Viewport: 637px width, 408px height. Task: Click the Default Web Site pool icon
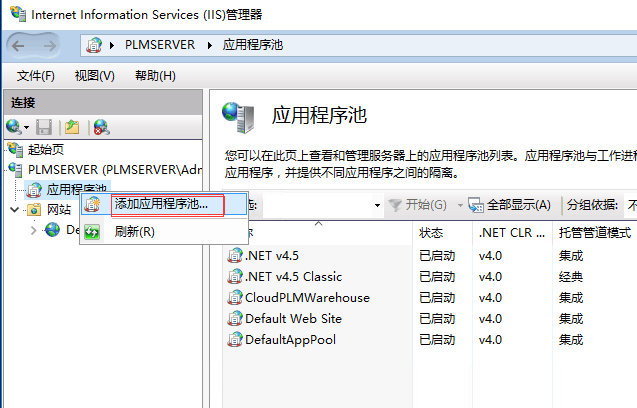pos(235,319)
